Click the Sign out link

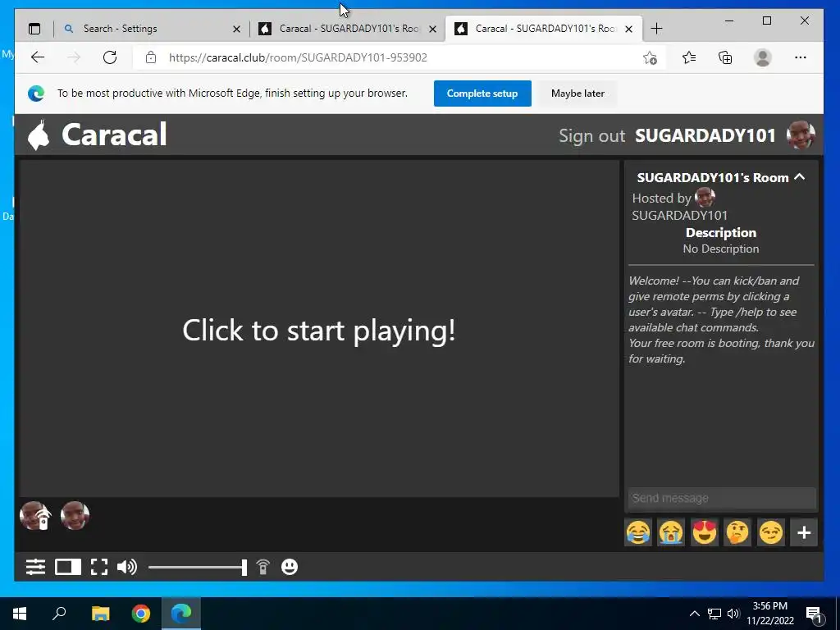tap(592, 135)
